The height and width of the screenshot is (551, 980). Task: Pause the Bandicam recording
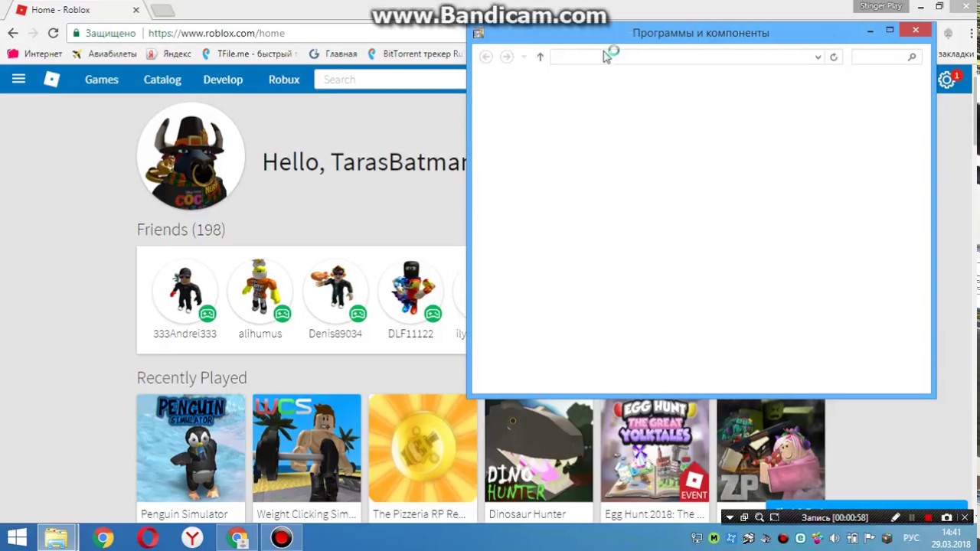911,517
